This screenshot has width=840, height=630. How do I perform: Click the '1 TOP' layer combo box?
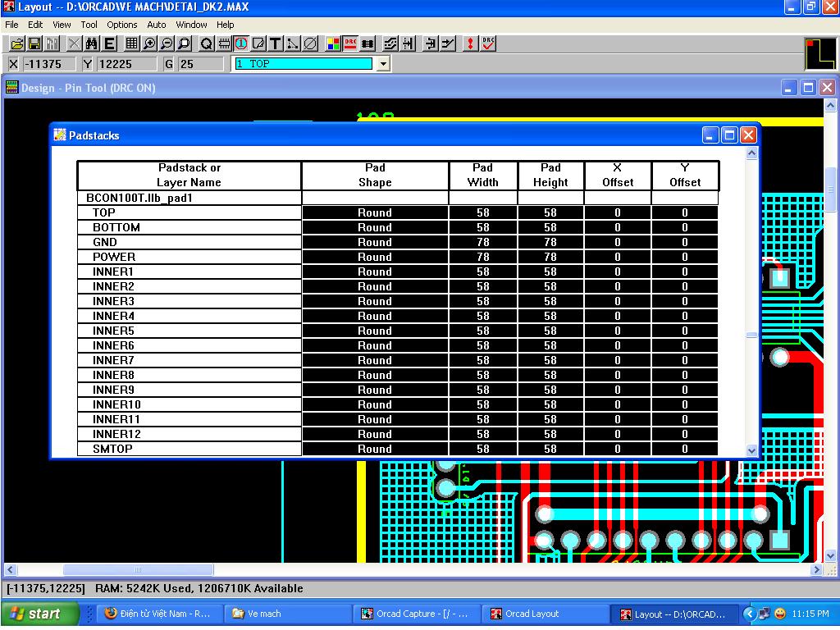304,64
